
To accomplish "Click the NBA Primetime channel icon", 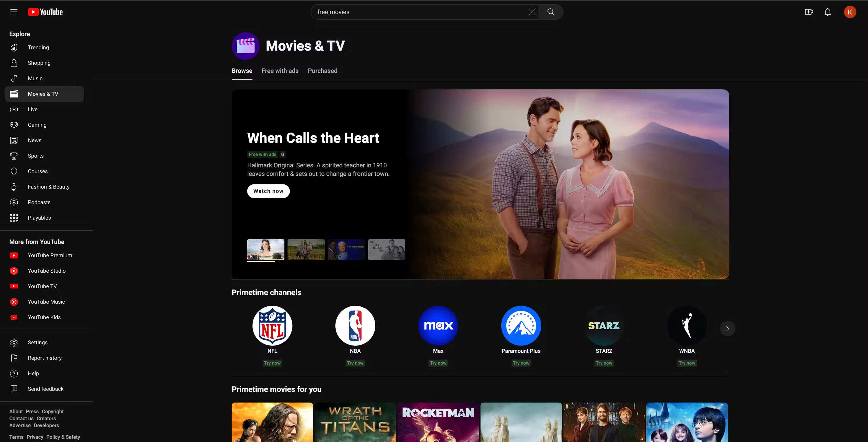I will tap(355, 325).
